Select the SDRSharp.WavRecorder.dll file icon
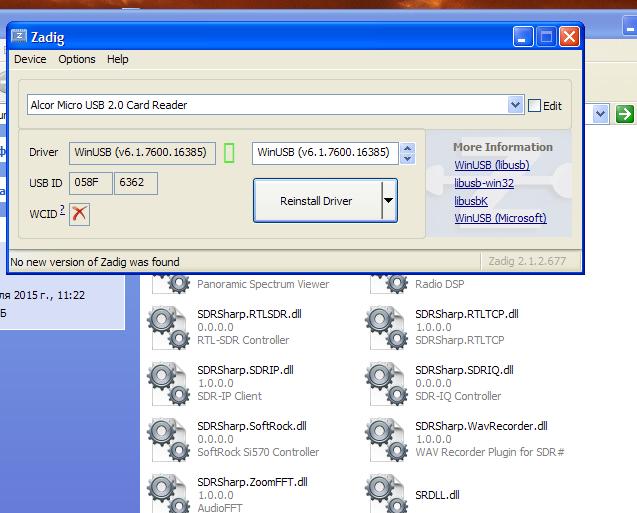This screenshot has height=513, width=637. point(387,440)
